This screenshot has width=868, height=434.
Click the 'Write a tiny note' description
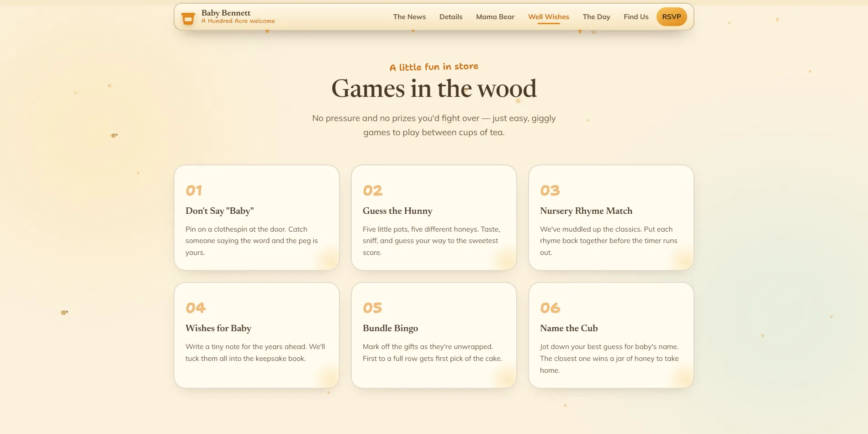coord(255,353)
